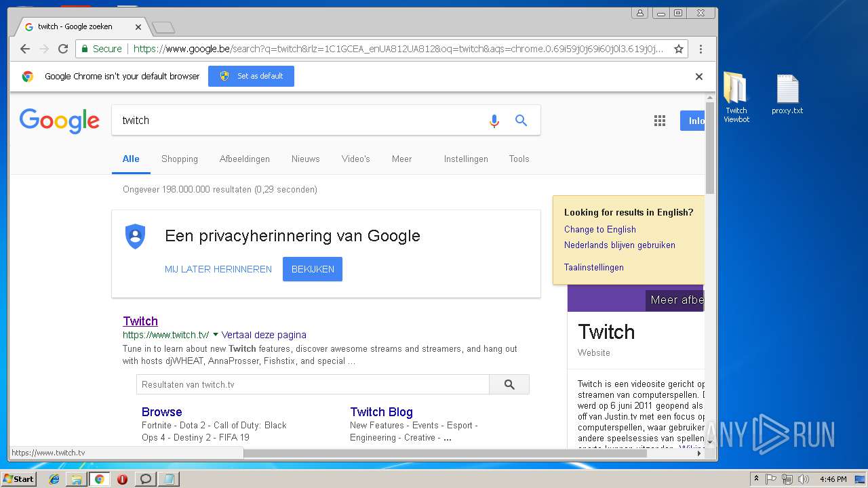Open search Tools
The width and height of the screenshot is (868, 488).
point(519,159)
